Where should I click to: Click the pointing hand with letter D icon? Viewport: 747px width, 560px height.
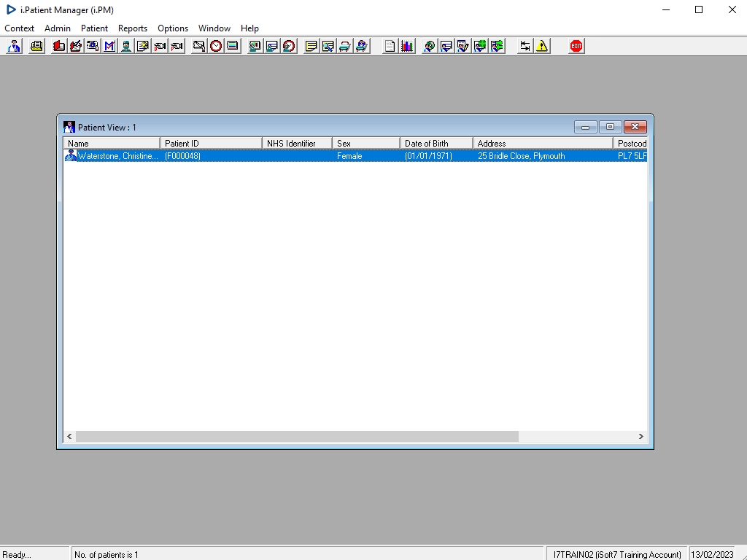pyautogui.click(x=160, y=46)
